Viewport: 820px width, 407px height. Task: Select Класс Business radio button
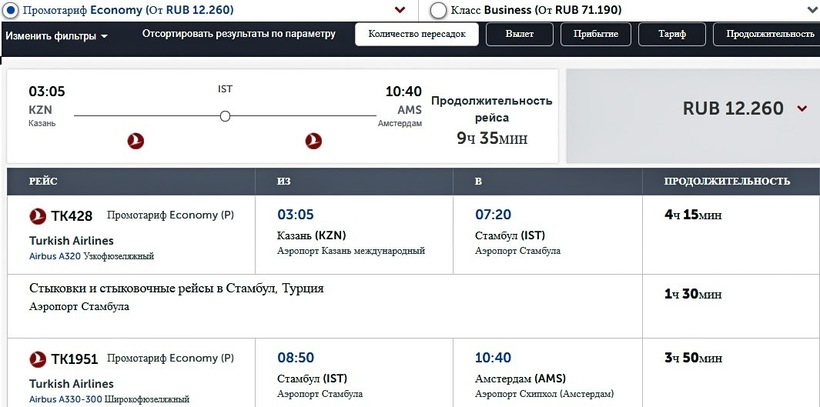pos(437,10)
